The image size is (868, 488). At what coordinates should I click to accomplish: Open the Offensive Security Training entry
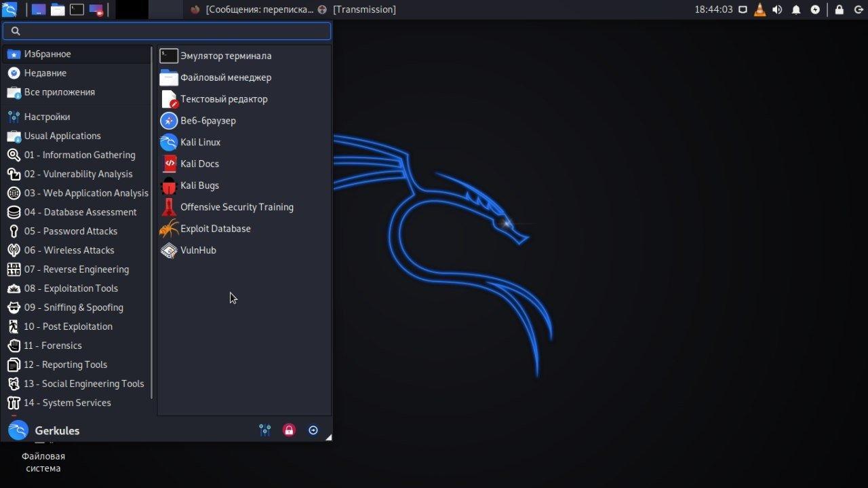click(244, 207)
